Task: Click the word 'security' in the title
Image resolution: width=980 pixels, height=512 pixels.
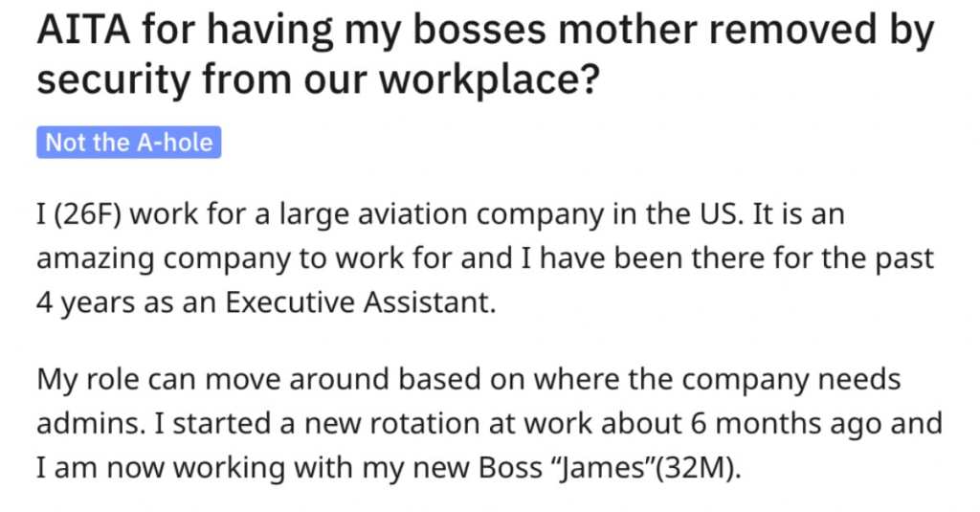Action: pos(113,80)
